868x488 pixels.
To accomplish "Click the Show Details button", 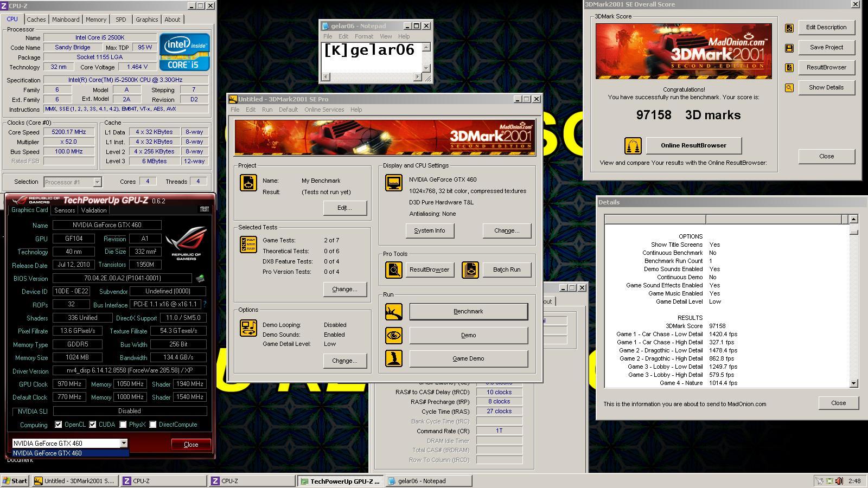I will 826,88.
